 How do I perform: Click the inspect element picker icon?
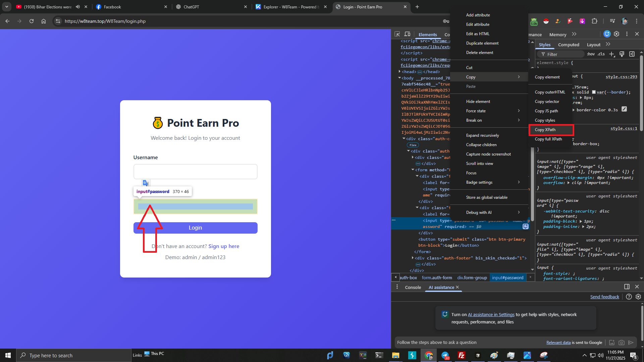[397, 34]
